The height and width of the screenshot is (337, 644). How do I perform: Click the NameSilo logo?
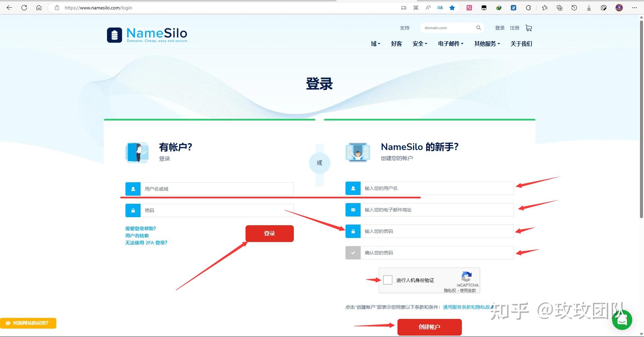(x=147, y=34)
